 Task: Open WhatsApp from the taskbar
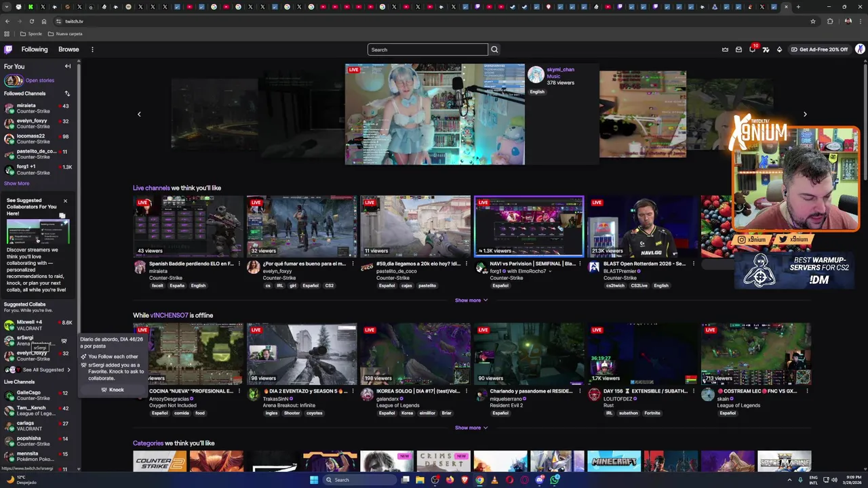(x=555, y=480)
